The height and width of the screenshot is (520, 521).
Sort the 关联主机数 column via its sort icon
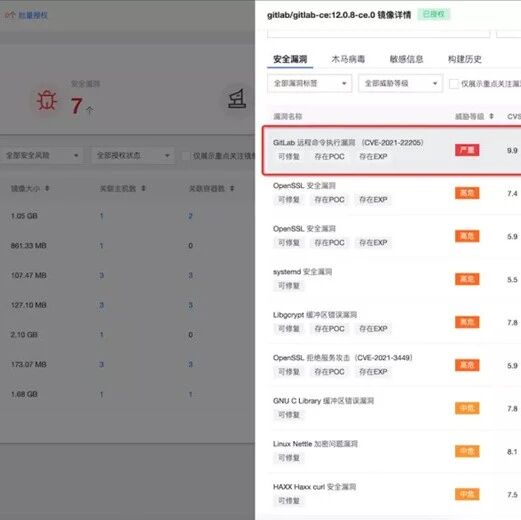[143, 188]
